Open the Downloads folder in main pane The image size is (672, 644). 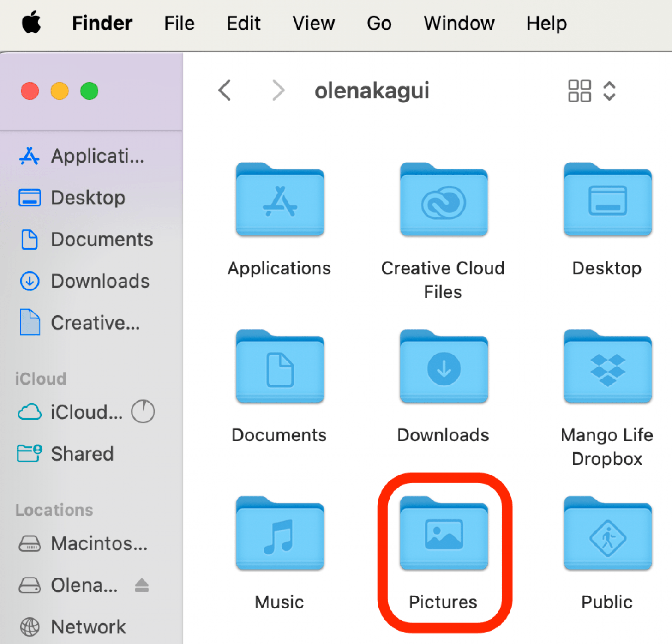(444, 368)
